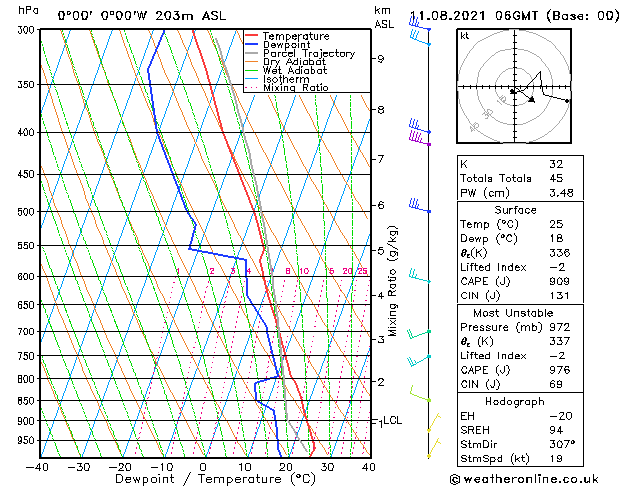
Task: Click the 700 hPa pressure label
Action: coord(28,332)
